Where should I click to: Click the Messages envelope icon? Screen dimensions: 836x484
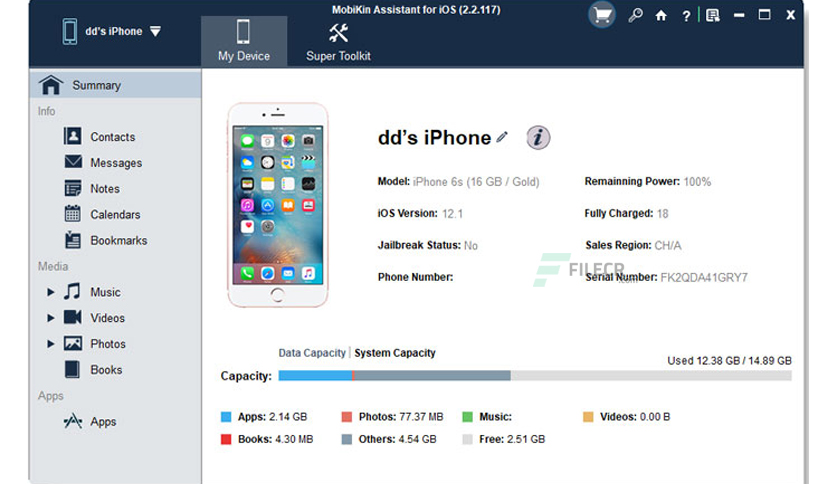(x=73, y=162)
